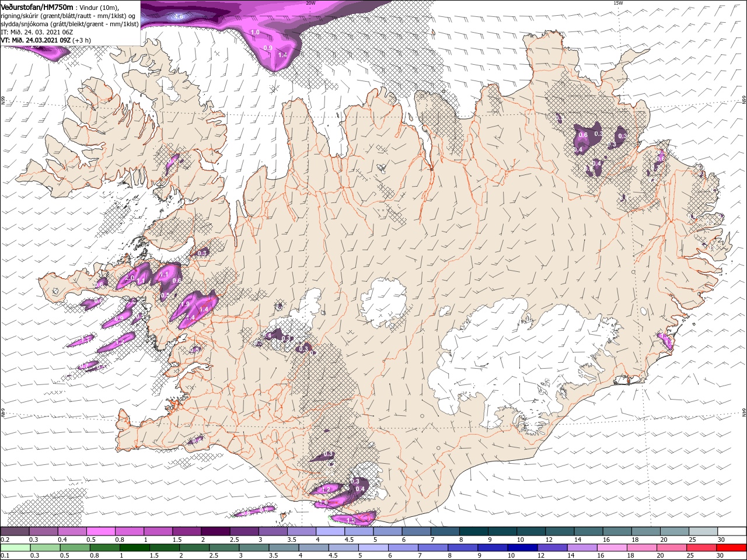This screenshot has width=747, height=560.
Task: Click the violet swatch labeled 12 in lower legend
Action: pyautogui.click(x=551, y=548)
